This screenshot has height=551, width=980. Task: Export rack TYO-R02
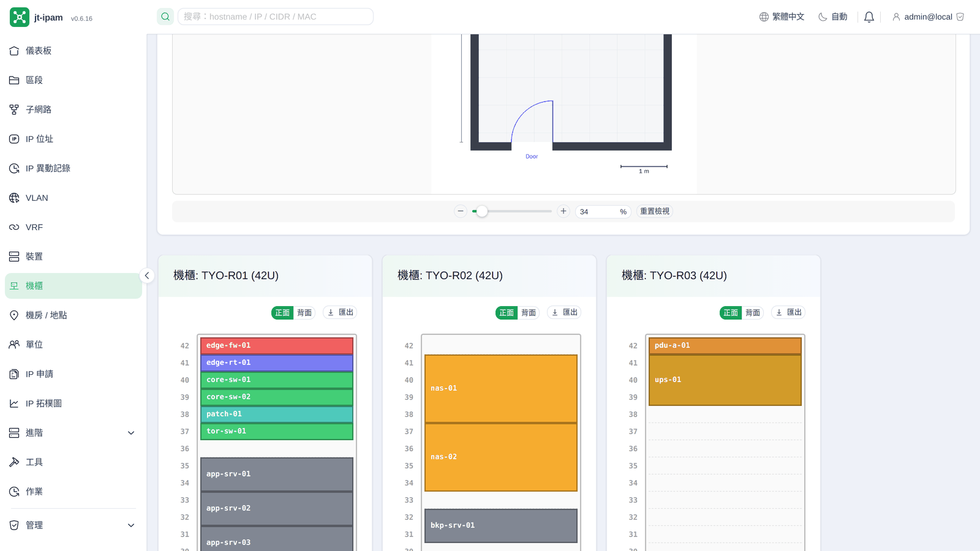pos(565,312)
